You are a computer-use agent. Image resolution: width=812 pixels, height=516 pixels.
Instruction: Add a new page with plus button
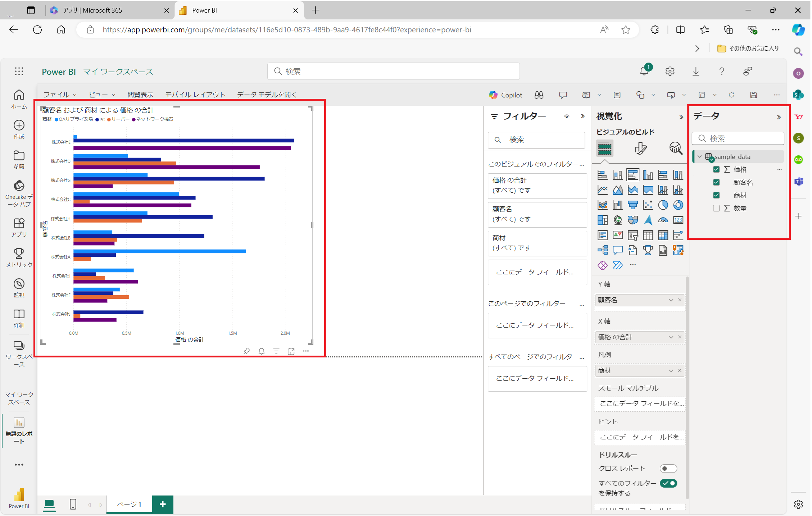pyautogui.click(x=163, y=504)
